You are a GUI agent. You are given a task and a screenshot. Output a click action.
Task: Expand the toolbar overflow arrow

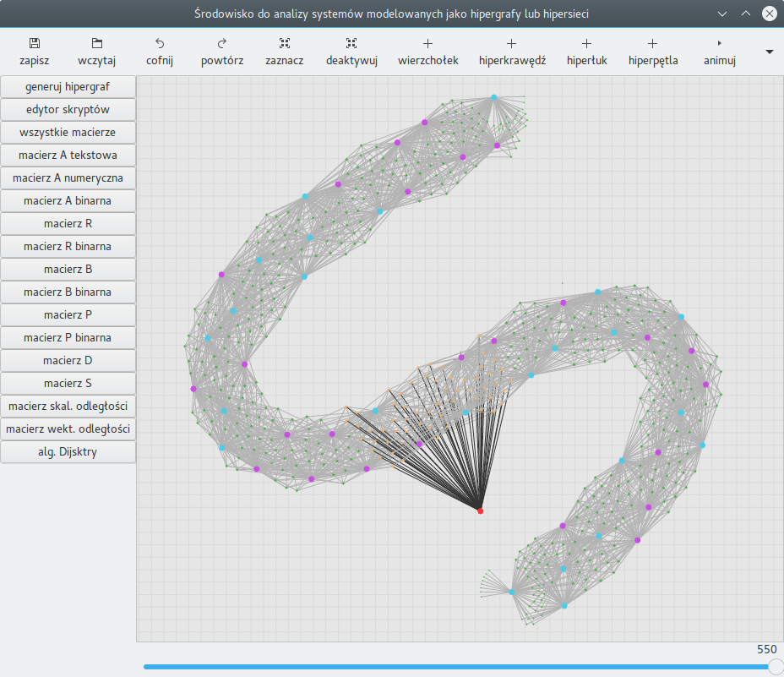(x=770, y=52)
